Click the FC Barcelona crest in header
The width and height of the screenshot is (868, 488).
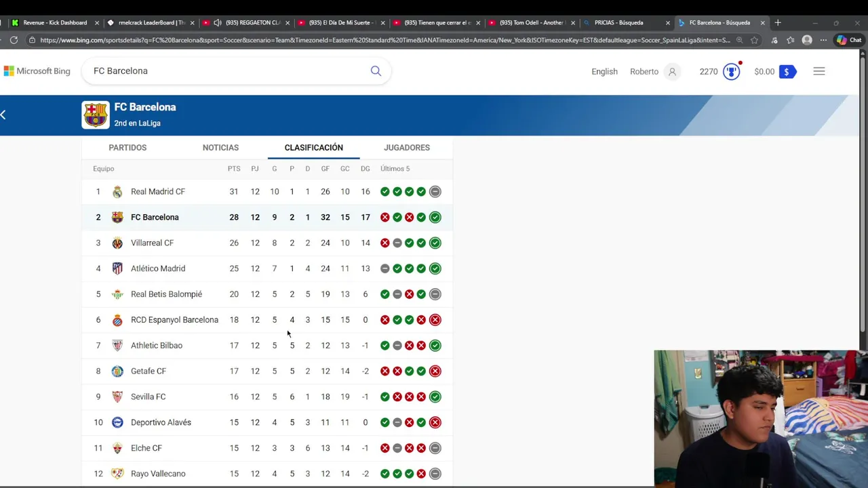point(96,115)
